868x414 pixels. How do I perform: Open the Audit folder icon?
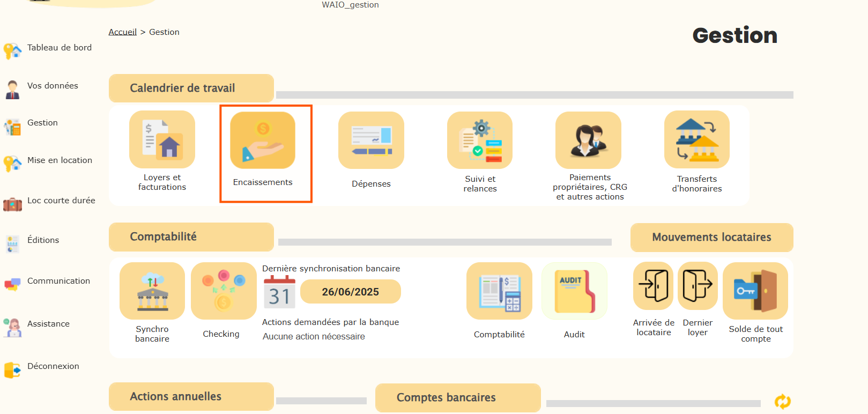coord(574,291)
